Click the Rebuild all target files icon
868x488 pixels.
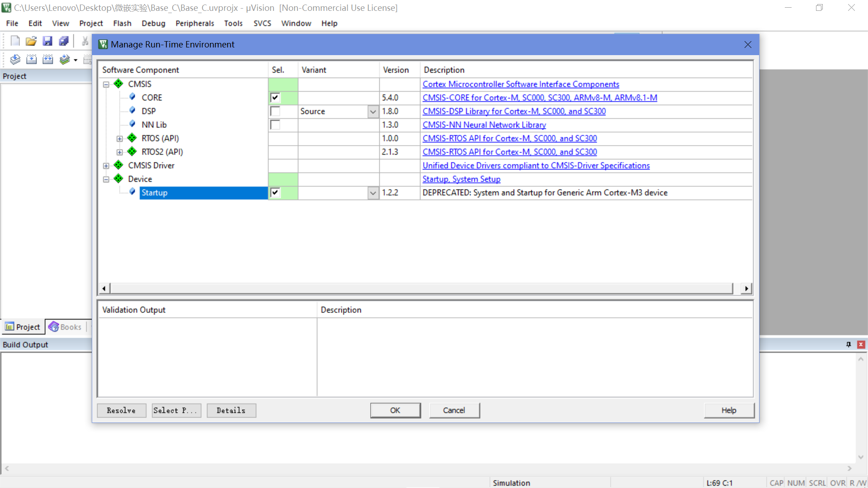[x=47, y=59]
